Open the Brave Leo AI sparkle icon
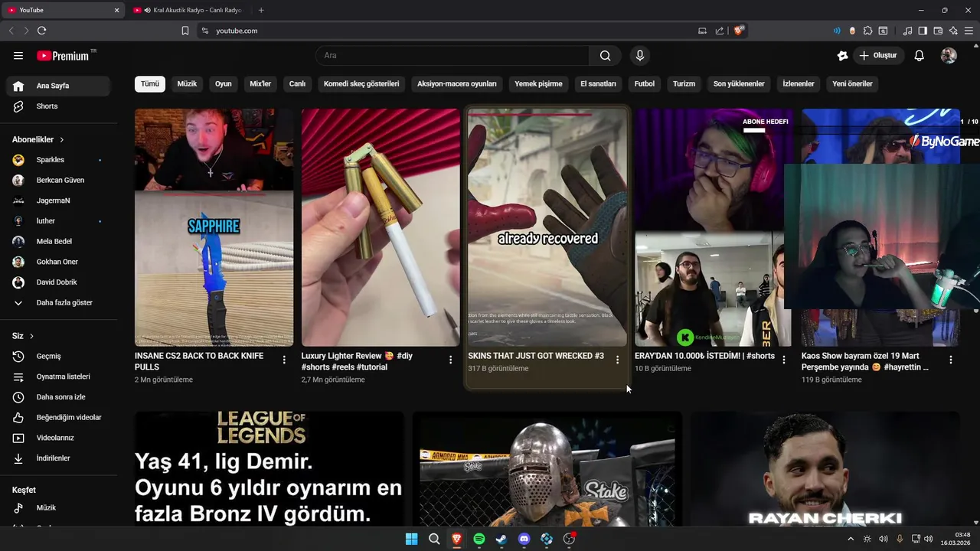This screenshot has width=980, height=551. [953, 31]
